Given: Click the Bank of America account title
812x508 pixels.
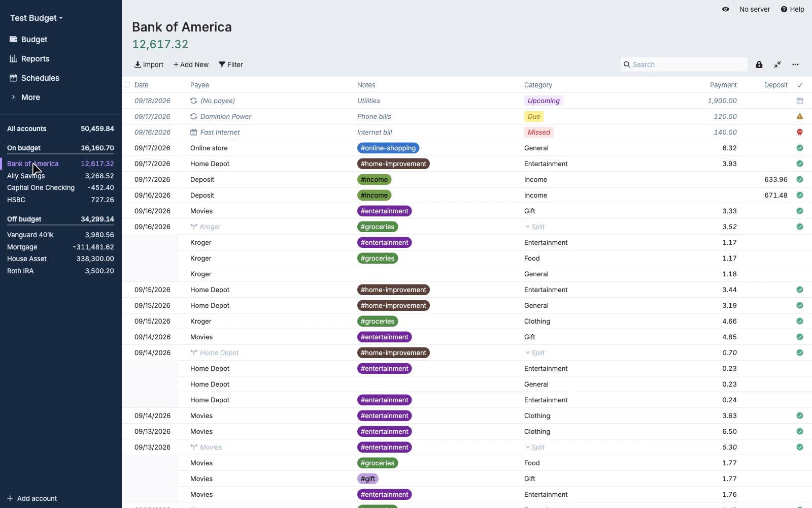Looking at the screenshot, I should pyautogui.click(x=182, y=27).
